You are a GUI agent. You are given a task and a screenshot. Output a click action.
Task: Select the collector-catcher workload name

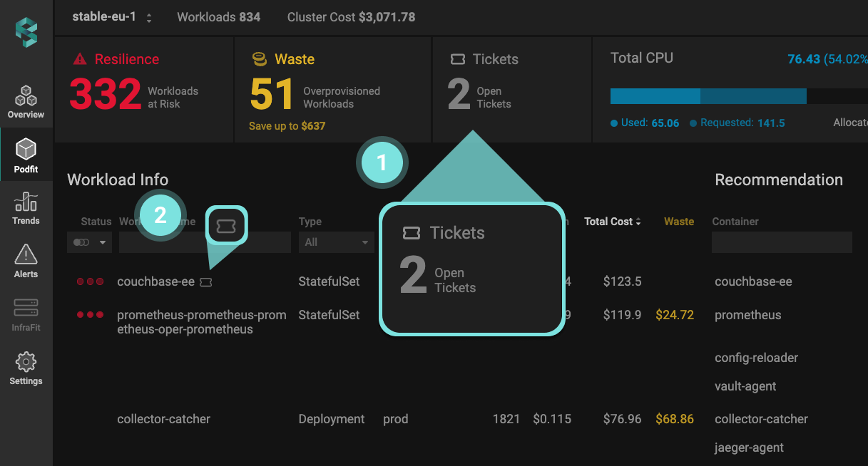click(x=164, y=419)
